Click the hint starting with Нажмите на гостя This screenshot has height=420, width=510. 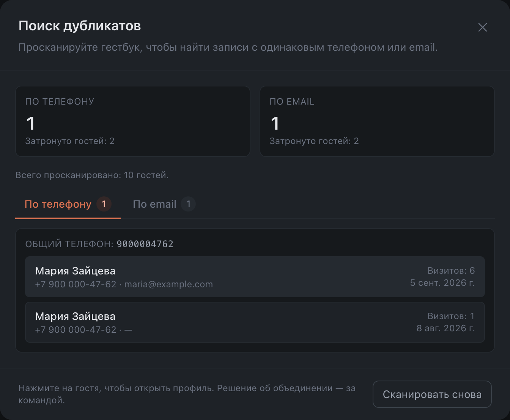[187, 394]
